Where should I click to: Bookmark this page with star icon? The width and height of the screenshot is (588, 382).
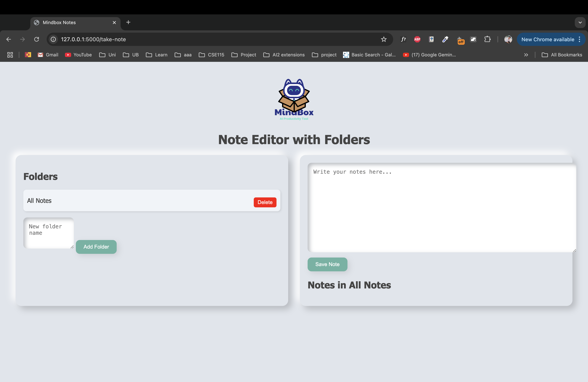[384, 39]
